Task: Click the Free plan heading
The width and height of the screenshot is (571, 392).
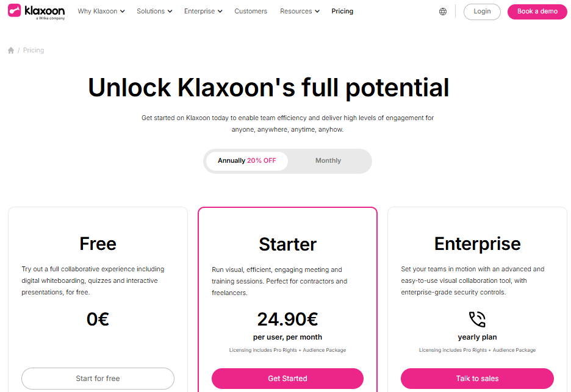Action: [98, 244]
